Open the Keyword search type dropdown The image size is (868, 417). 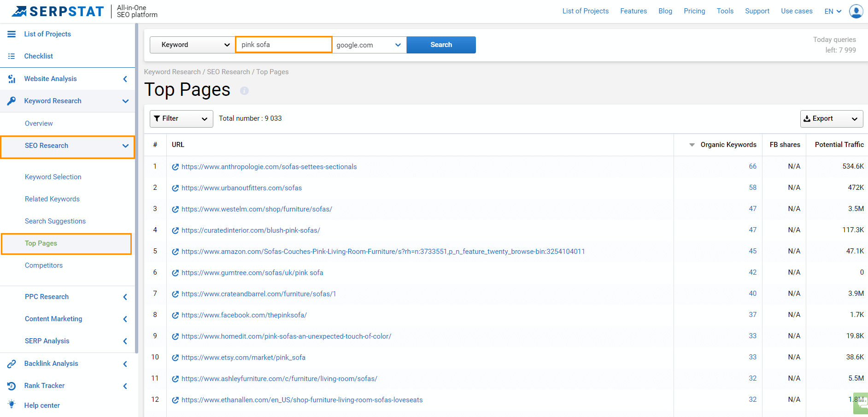(193, 45)
